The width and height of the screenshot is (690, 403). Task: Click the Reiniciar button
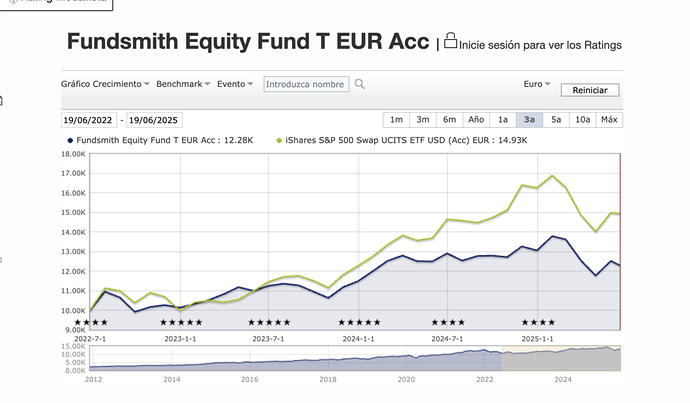590,90
